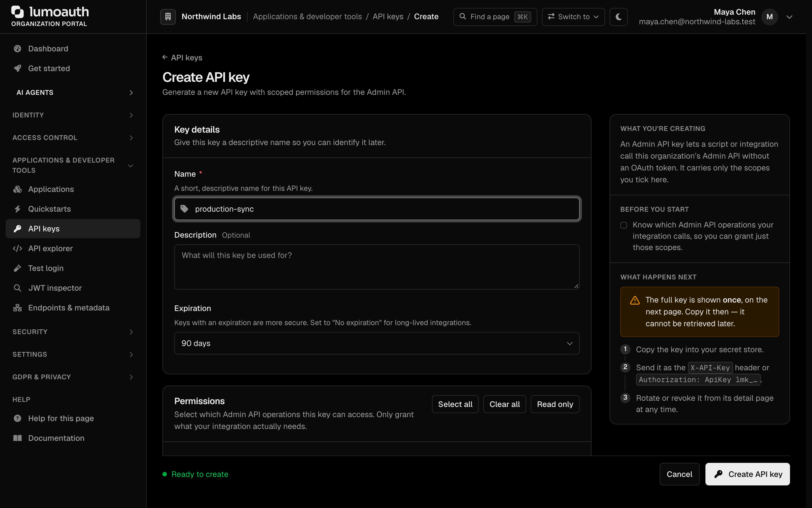Open the Dashboard page

[x=73, y=49]
